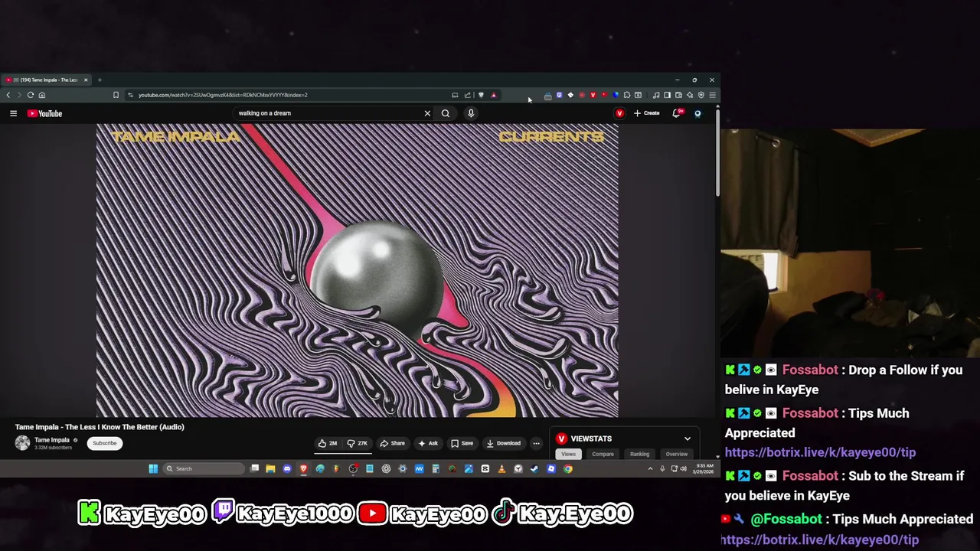This screenshot has height=551, width=980.
Task: Open the Windows Start menu
Action: 153,468
